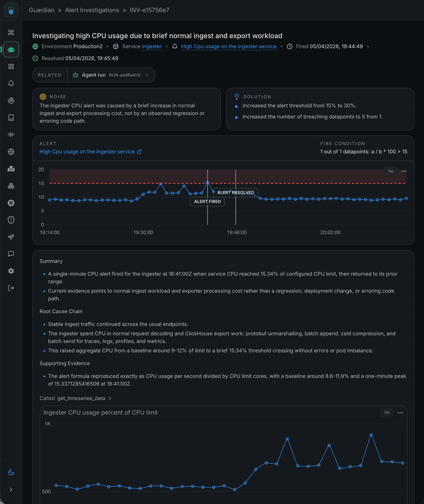Viewport: 424px width, 504px height.
Task: Open the map icon in sidebar
Action: point(11,169)
